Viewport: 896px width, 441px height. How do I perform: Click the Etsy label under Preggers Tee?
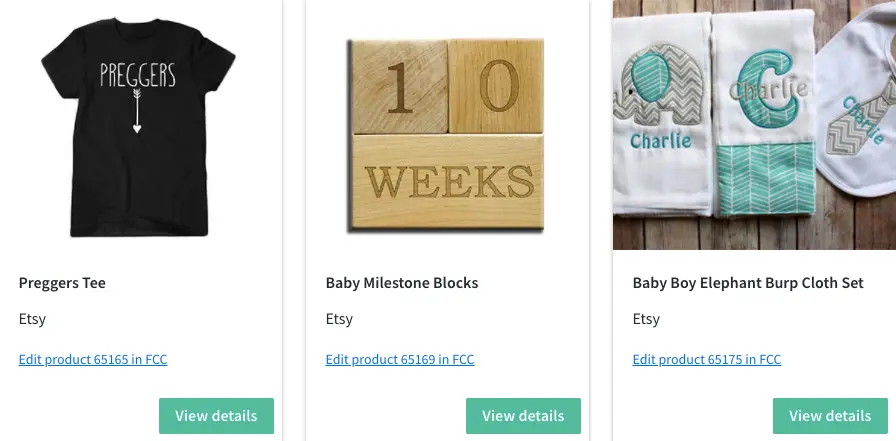pos(32,319)
